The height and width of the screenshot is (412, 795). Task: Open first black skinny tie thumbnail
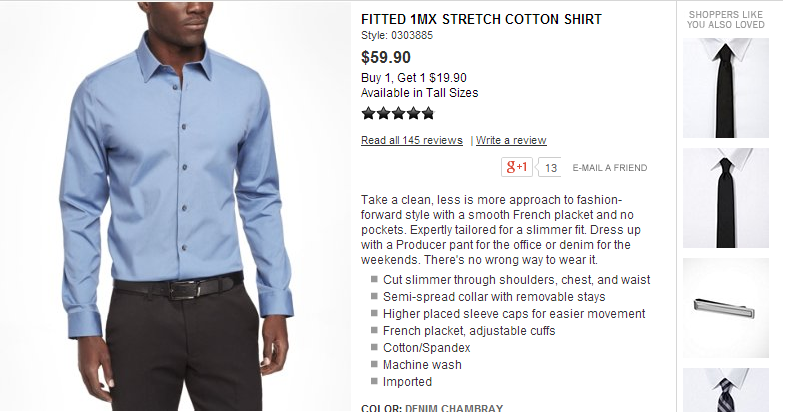[726, 88]
